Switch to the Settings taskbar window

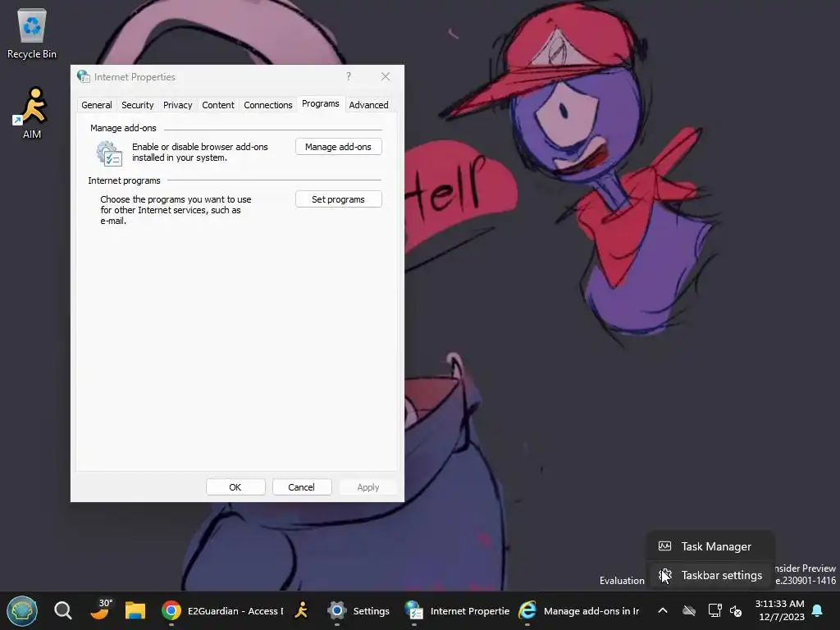[x=359, y=610]
